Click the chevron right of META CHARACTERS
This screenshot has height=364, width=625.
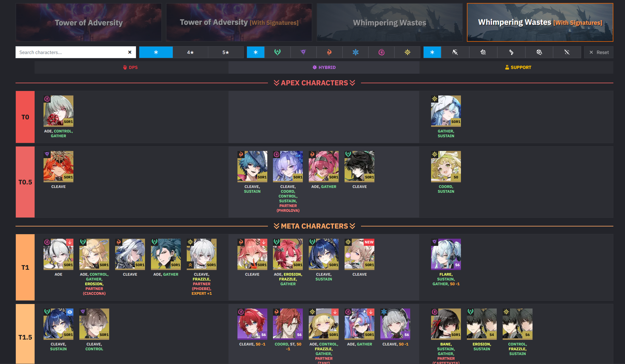(352, 226)
